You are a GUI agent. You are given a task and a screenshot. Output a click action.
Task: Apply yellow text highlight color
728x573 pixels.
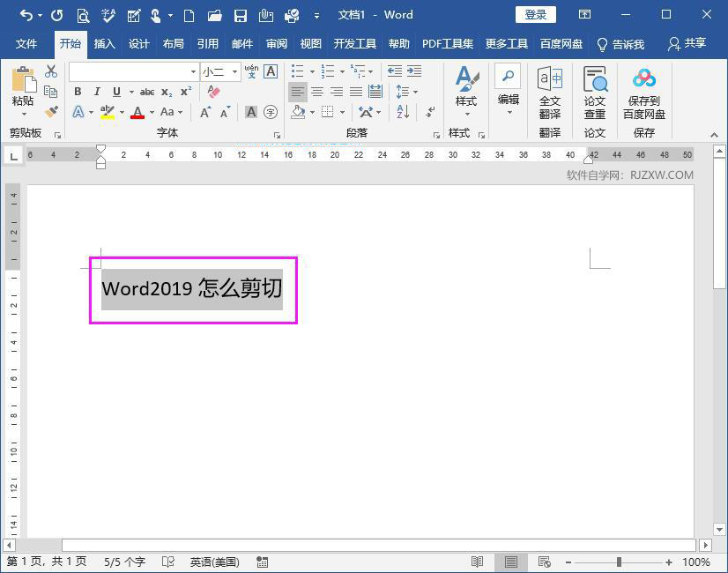[x=107, y=112]
